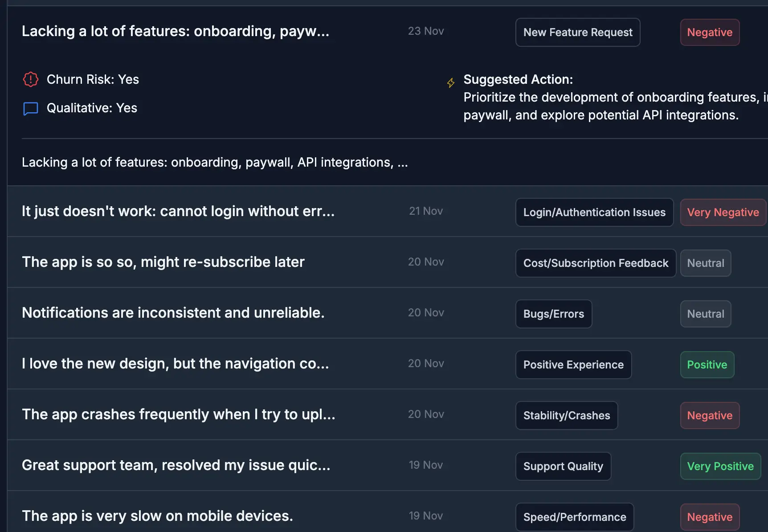Select the Positive Experience category tag
Image resolution: width=768 pixels, height=532 pixels.
pyautogui.click(x=573, y=365)
